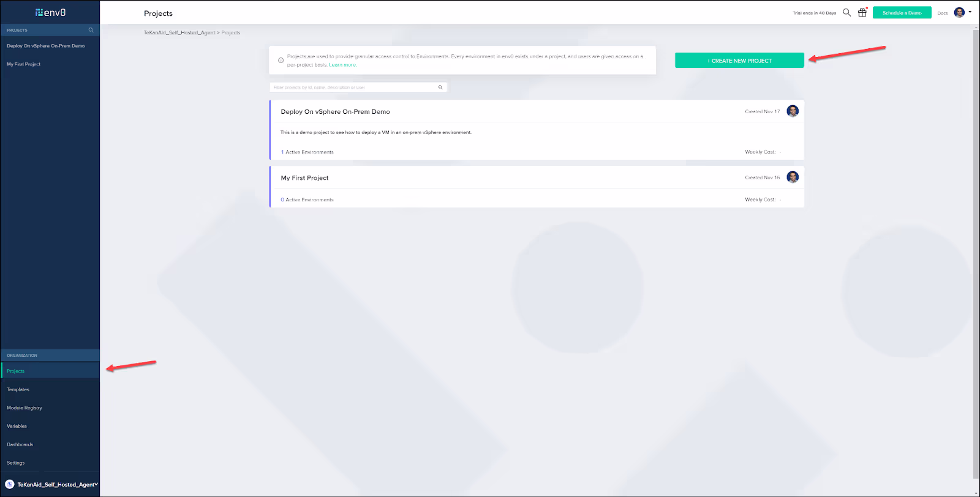
Task: Open the My First Project card title
Action: coord(304,177)
